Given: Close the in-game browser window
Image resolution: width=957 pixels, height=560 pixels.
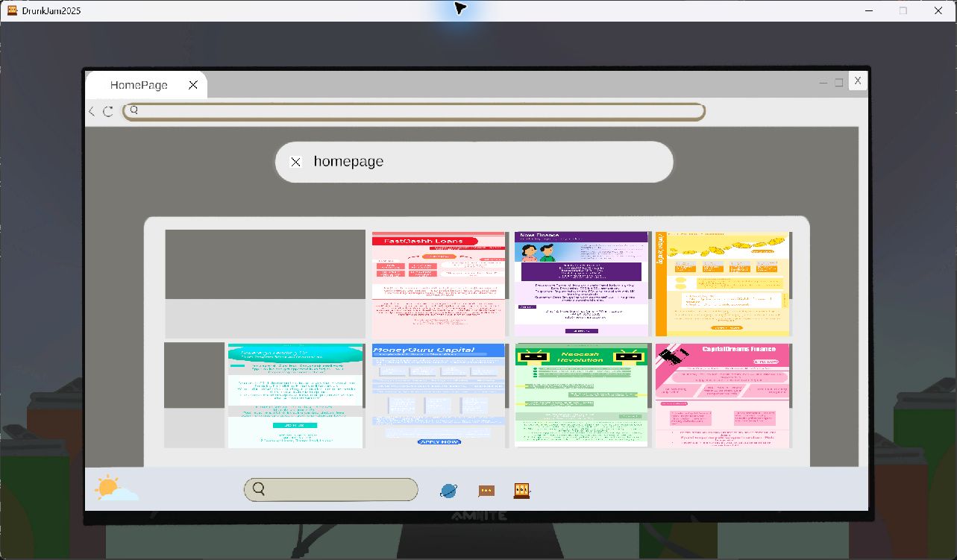Looking at the screenshot, I should click(858, 81).
